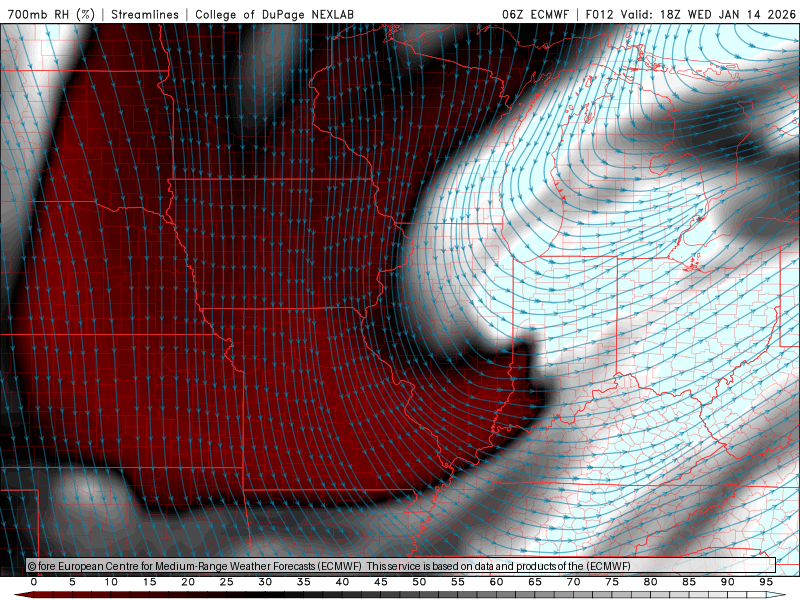Click the "15" value on the color scale

[x=149, y=582]
